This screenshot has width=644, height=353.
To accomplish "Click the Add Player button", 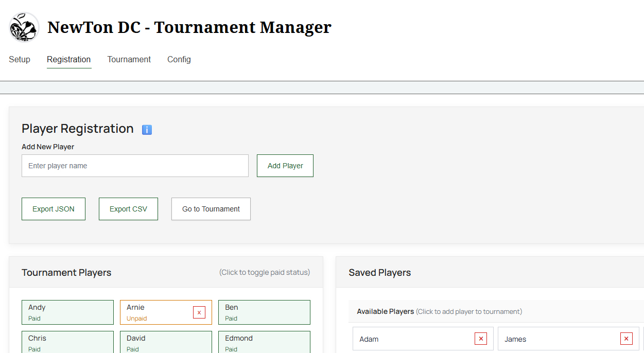I will tap(285, 165).
